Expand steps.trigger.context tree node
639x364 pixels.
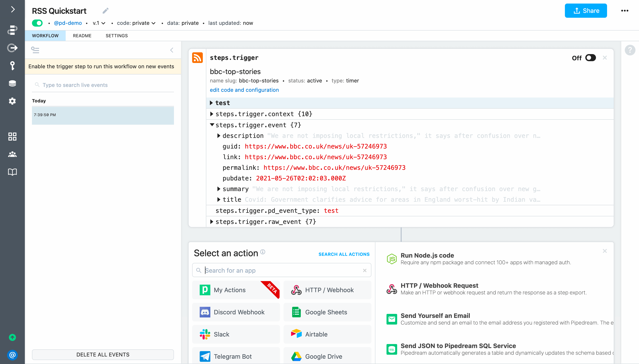(212, 114)
